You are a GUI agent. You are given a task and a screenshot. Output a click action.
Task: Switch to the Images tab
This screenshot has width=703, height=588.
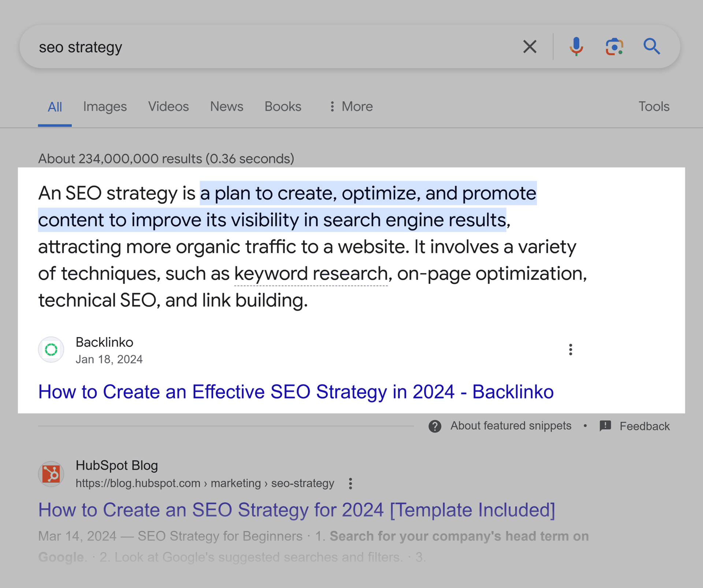105,106
